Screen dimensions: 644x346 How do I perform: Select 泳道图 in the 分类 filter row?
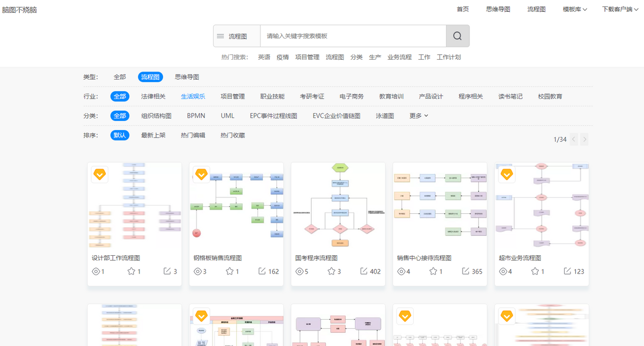click(385, 116)
